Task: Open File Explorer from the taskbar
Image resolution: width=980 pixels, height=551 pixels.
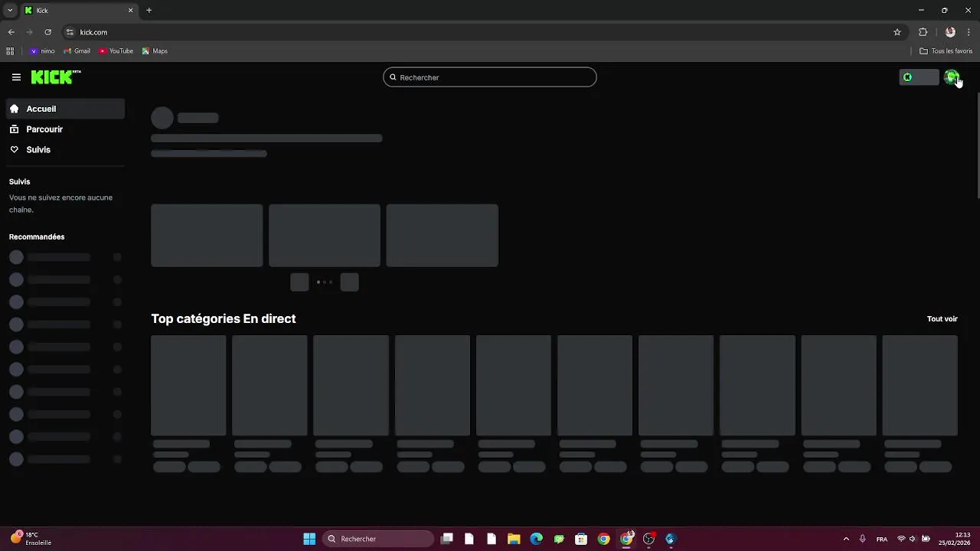Action: coord(514,539)
